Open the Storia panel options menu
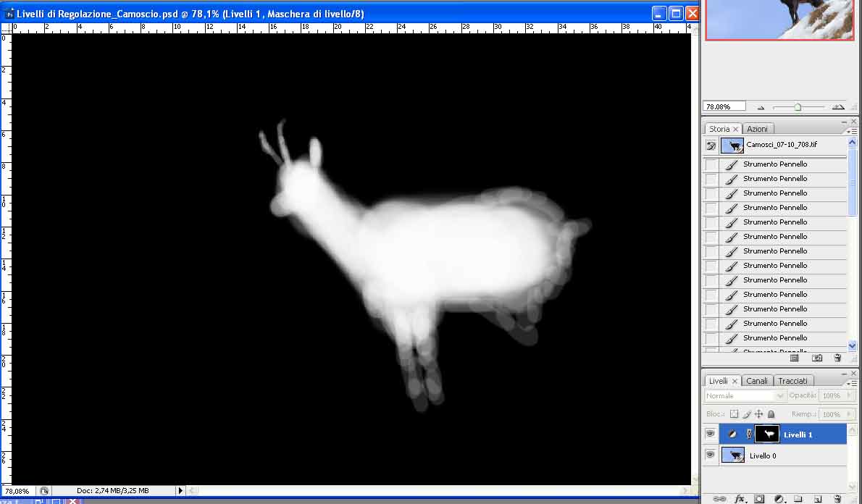The image size is (862, 504). click(x=852, y=131)
